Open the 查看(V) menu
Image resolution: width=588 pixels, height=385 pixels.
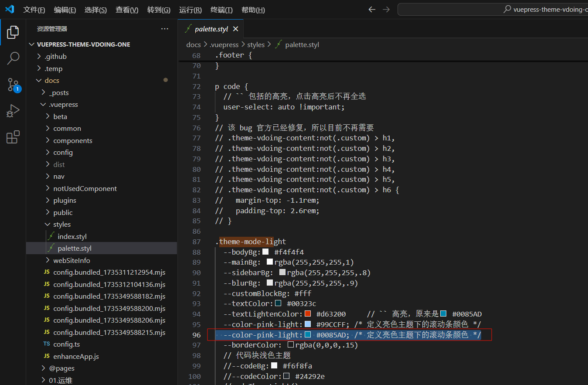[x=127, y=10]
